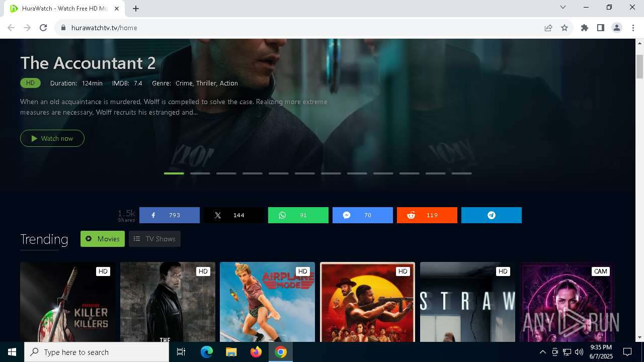
Task: Open the CAM-labeled purple movie poster
Action: coord(567,302)
